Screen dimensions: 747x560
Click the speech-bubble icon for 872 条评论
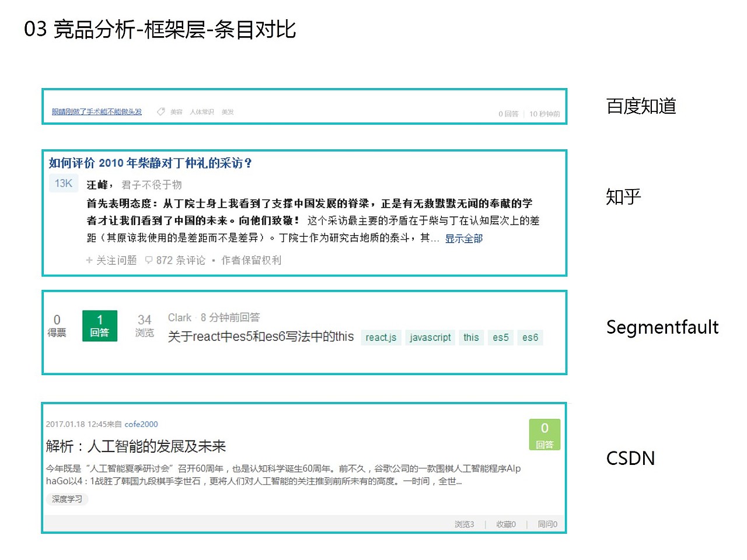[148, 260]
